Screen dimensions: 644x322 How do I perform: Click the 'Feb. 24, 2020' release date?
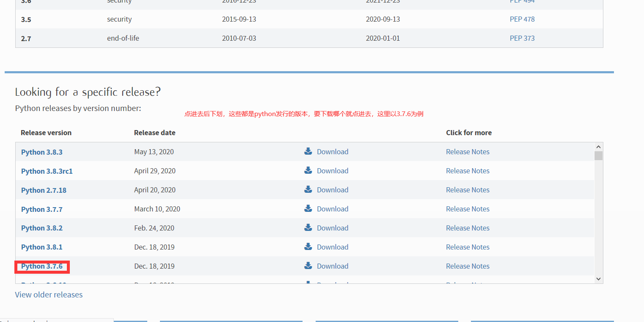point(154,228)
